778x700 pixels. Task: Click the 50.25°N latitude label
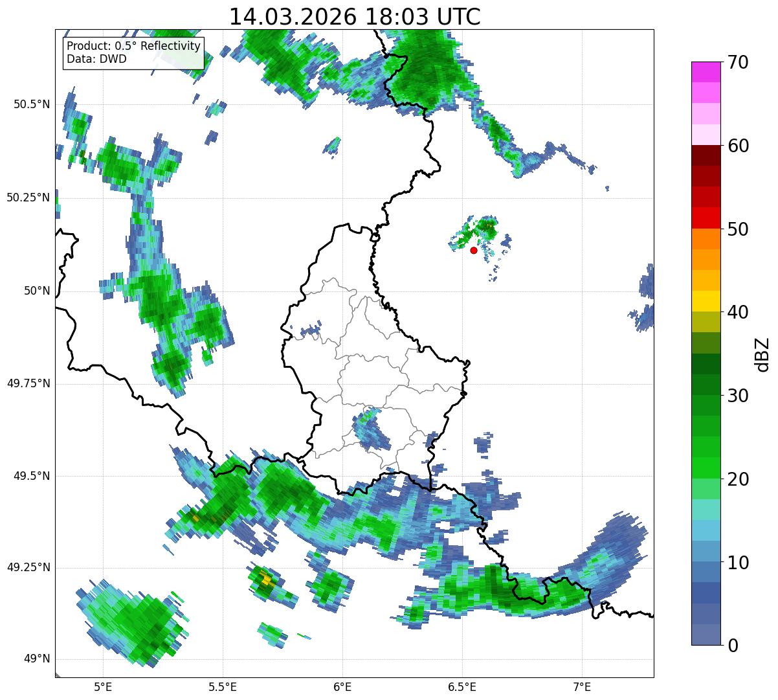[28, 198]
